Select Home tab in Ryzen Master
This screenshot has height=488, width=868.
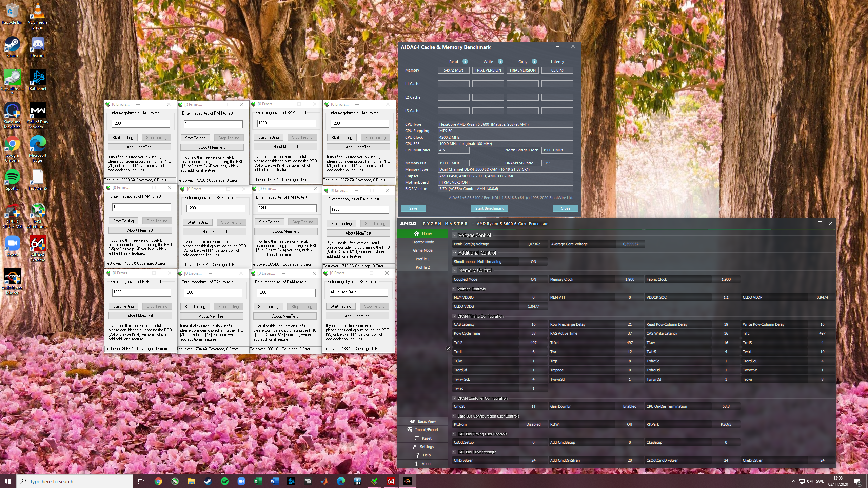tap(422, 233)
